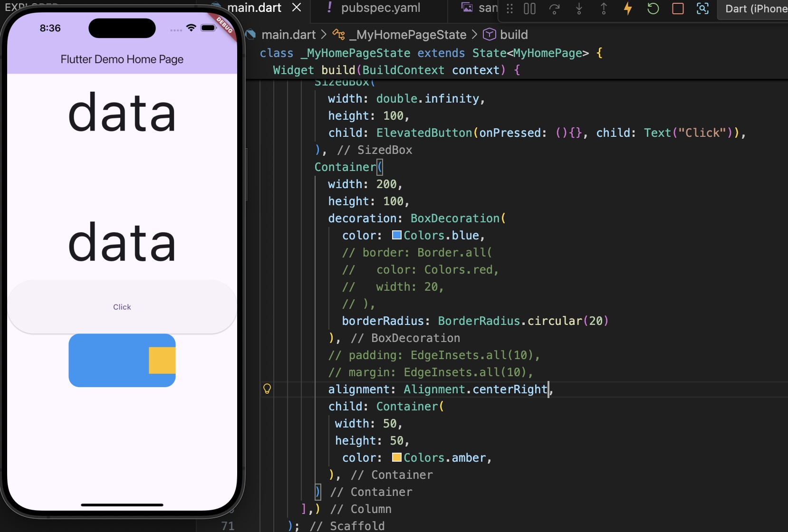Pause debugging from the debug toolbar
The image size is (788, 532).
(529, 9)
